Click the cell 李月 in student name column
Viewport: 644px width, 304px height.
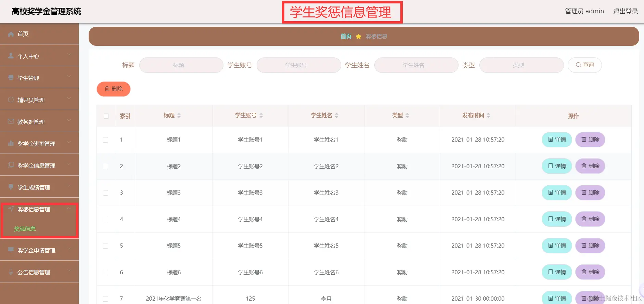(326, 299)
